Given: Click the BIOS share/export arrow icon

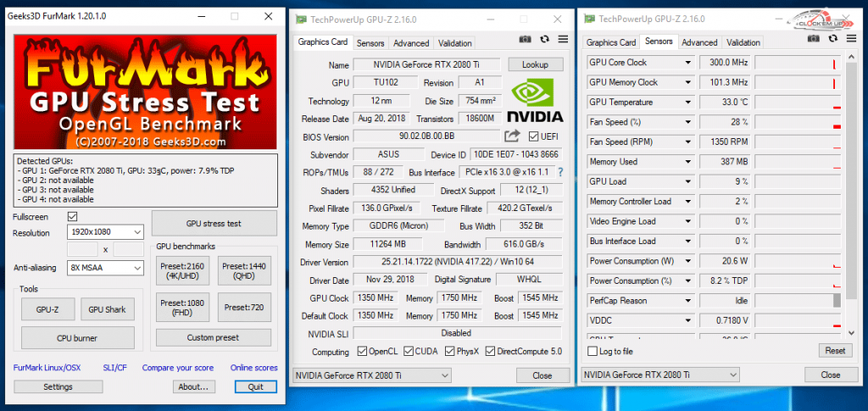Looking at the screenshot, I should coord(513,136).
